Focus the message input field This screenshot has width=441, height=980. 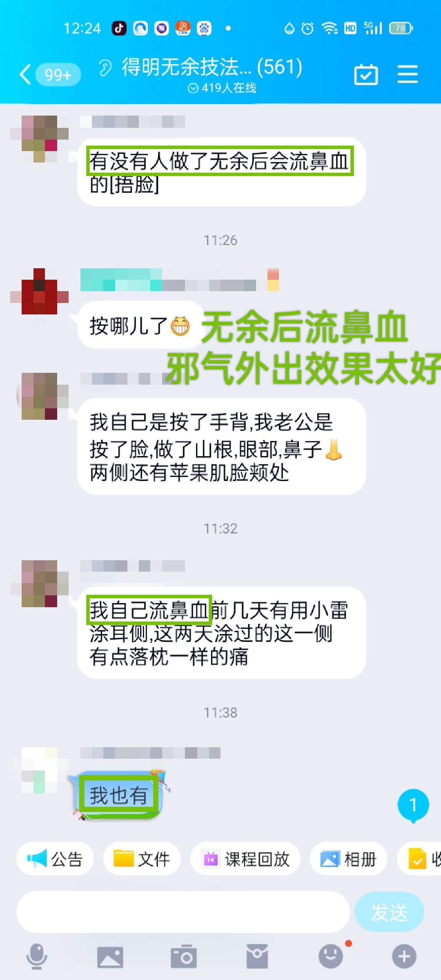pos(183,912)
